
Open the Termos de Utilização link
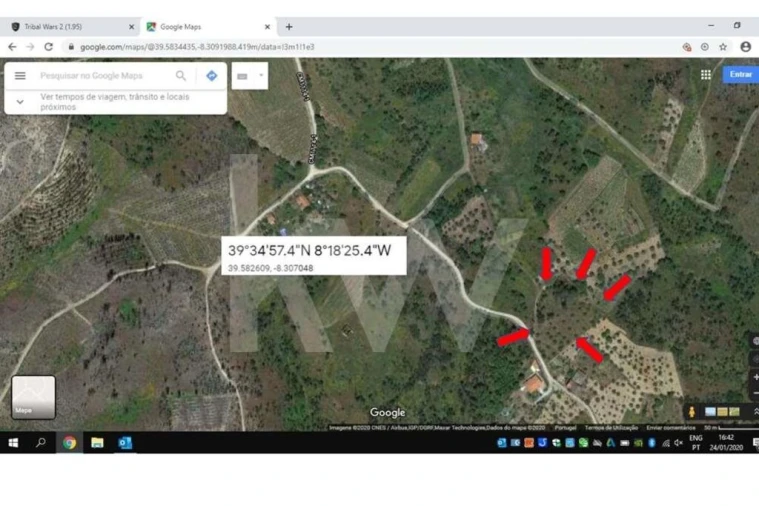point(611,428)
